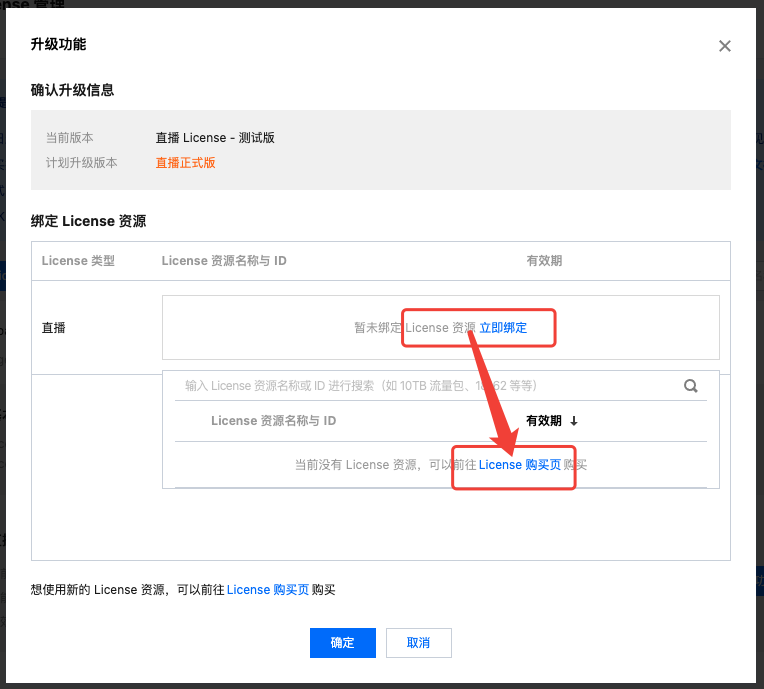Open License 购买页 link in empty resource message
This screenshot has height=689, width=764.
[x=519, y=465]
